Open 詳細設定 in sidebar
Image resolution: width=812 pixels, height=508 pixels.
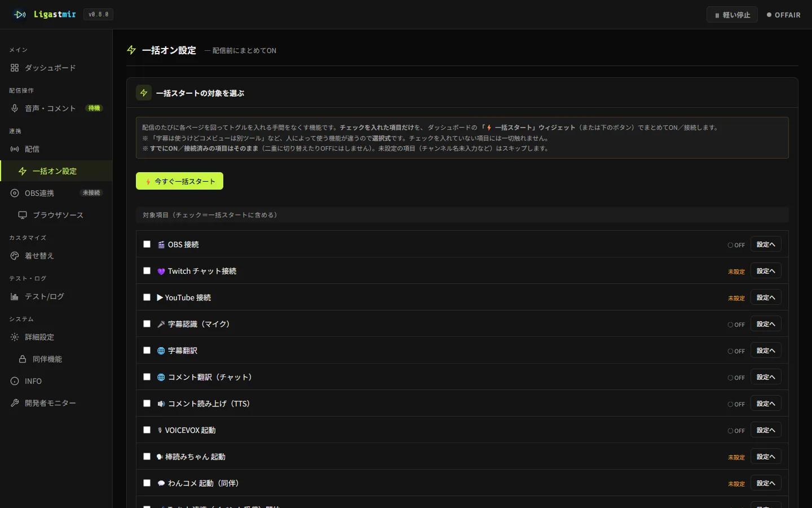tap(56, 337)
